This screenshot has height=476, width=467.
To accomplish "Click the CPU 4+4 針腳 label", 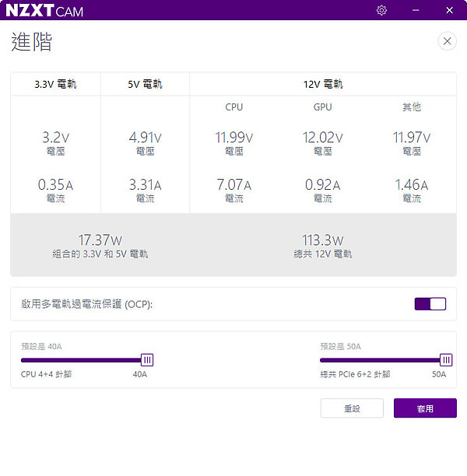I will (x=46, y=374).
